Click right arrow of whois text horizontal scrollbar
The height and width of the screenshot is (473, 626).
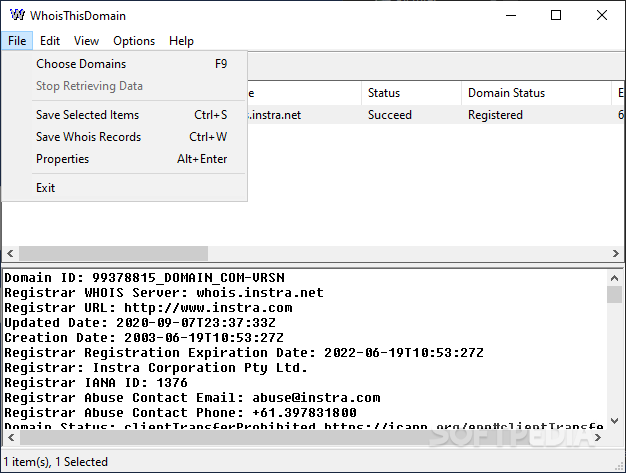[598, 437]
